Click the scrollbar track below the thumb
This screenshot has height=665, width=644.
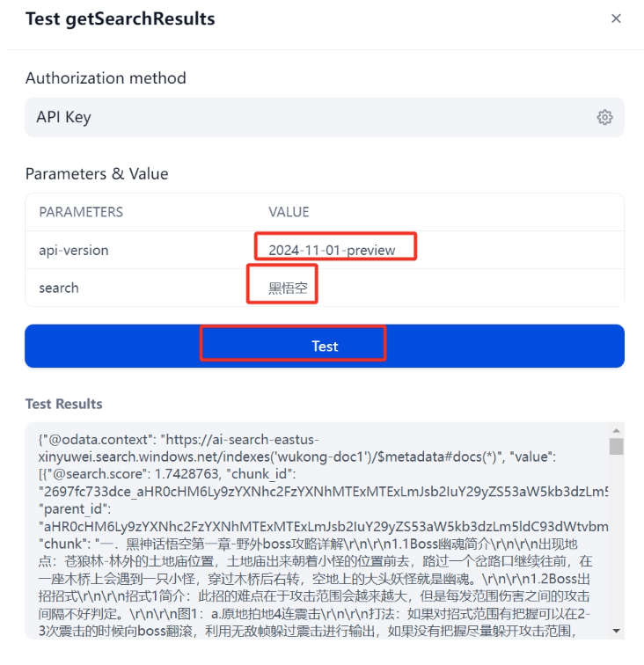[x=617, y=538]
